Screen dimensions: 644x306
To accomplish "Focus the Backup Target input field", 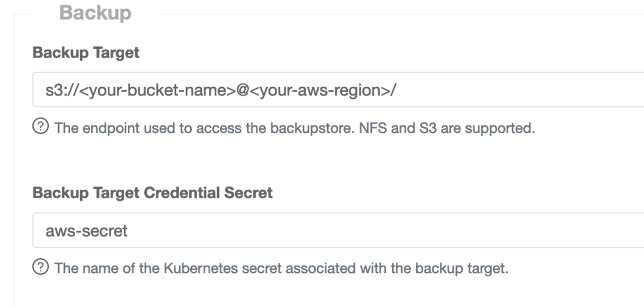I will pos(338,89).
